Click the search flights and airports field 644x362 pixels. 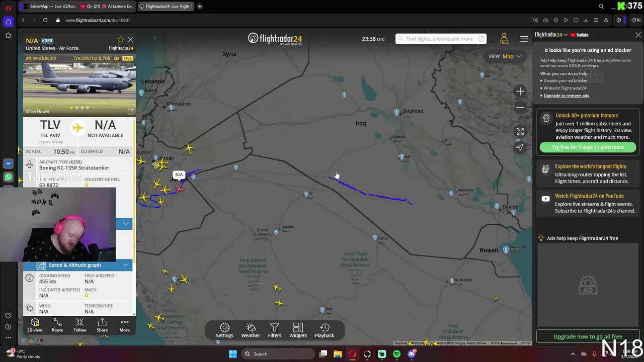point(441,39)
